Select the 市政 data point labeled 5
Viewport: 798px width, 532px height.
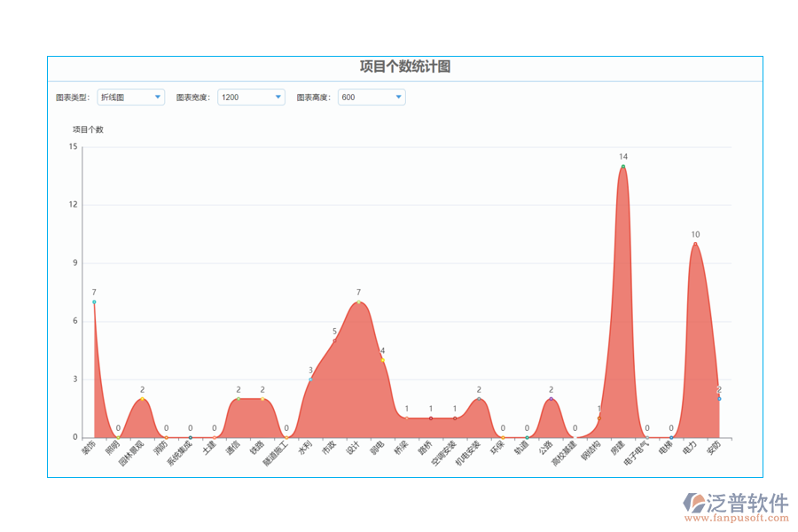coord(334,340)
